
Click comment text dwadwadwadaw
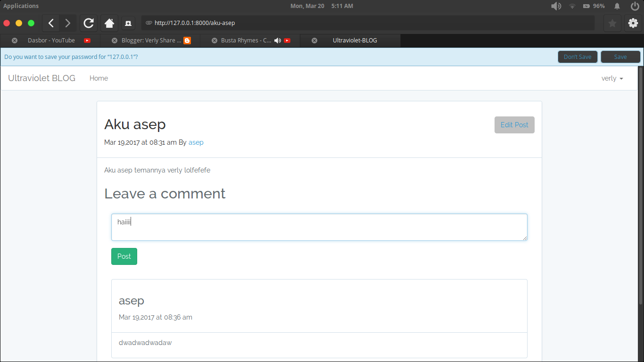pyautogui.click(x=145, y=343)
